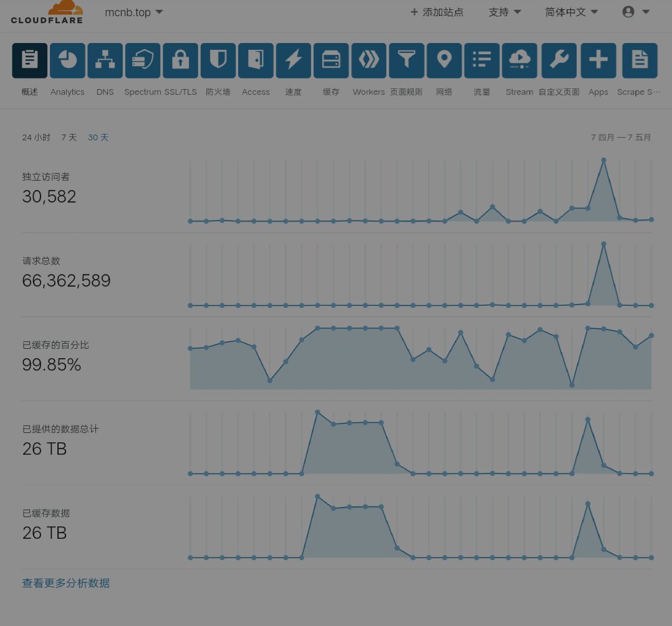Image resolution: width=672 pixels, height=626 pixels.
Task: Open the DNS network tree icon
Action: pyautogui.click(x=105, y=60)
